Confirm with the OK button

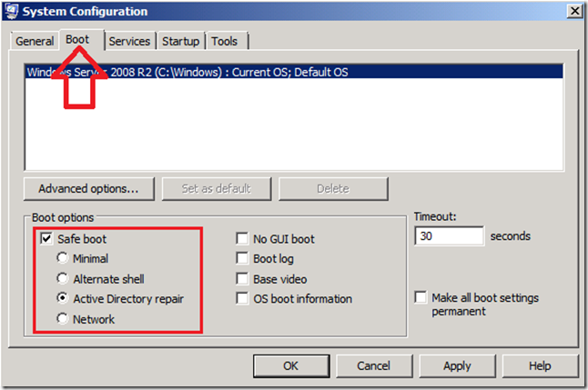[x=291, y=365]
